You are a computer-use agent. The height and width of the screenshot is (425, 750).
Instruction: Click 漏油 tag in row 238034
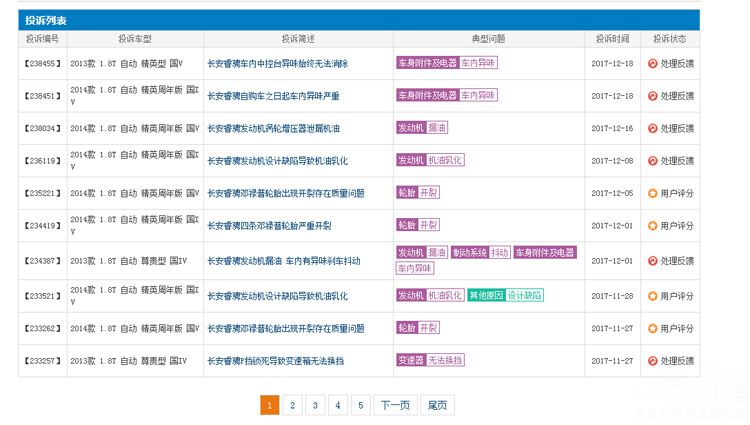tap(437, 128)
